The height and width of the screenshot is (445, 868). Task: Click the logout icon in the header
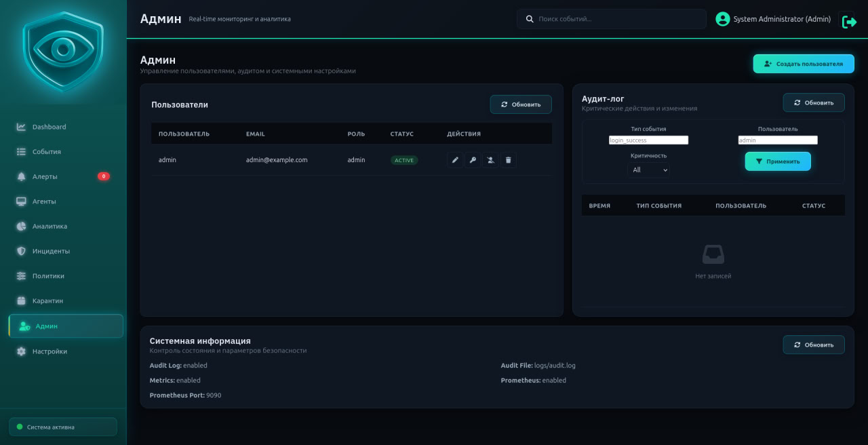click(849, 22)
